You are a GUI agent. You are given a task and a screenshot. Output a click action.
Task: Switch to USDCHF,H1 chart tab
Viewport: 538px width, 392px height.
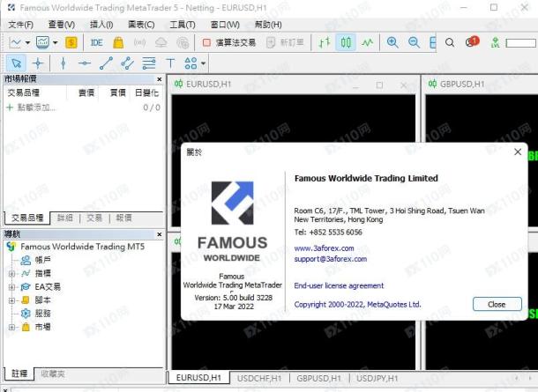[259, 378]
